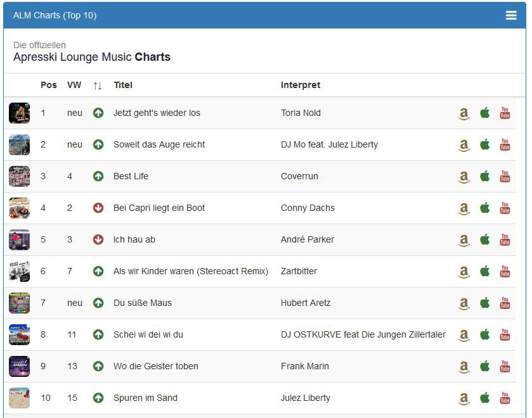Click artist name Frank Marin
Viewport: 532px width, 418px height.
[305, 366]
